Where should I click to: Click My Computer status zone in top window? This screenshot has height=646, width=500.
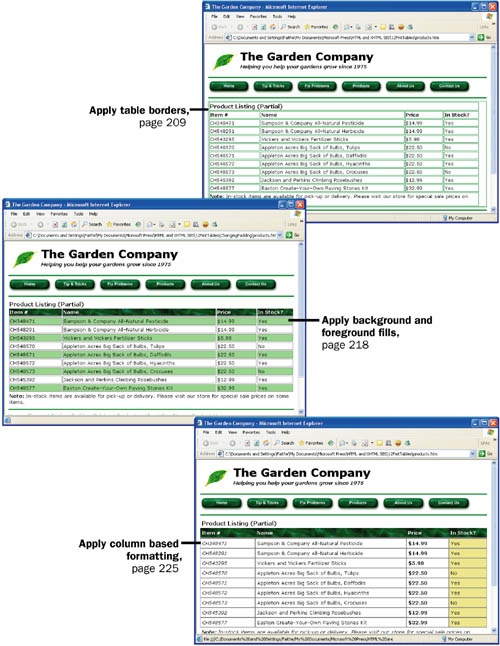(457, 218)
